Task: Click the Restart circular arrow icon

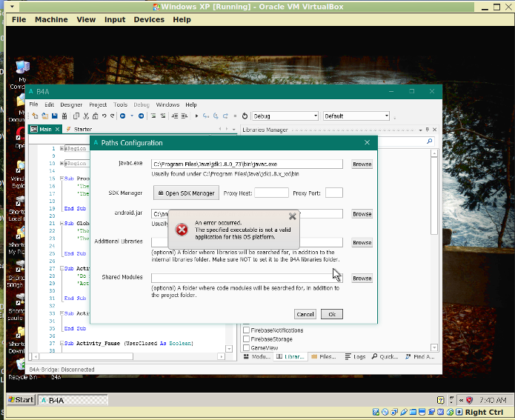Action: click(x=245, y=116)
